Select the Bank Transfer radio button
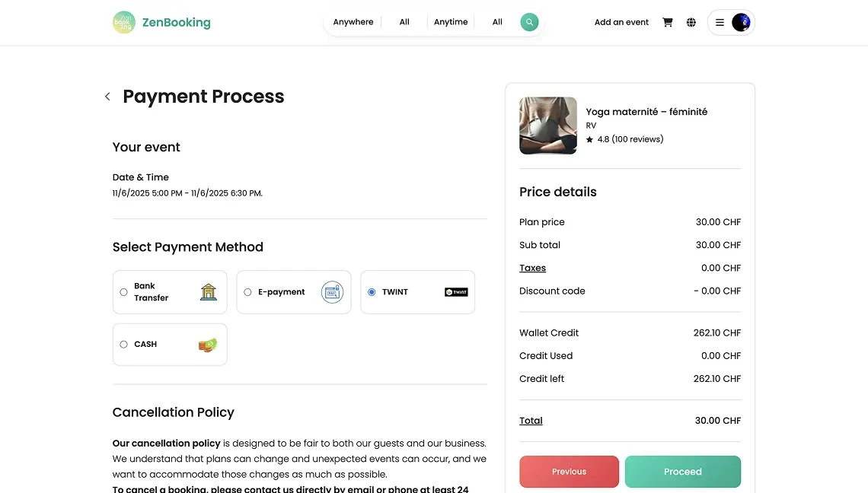Viewport: 868px width, 493px height. [x=123, y=292]
